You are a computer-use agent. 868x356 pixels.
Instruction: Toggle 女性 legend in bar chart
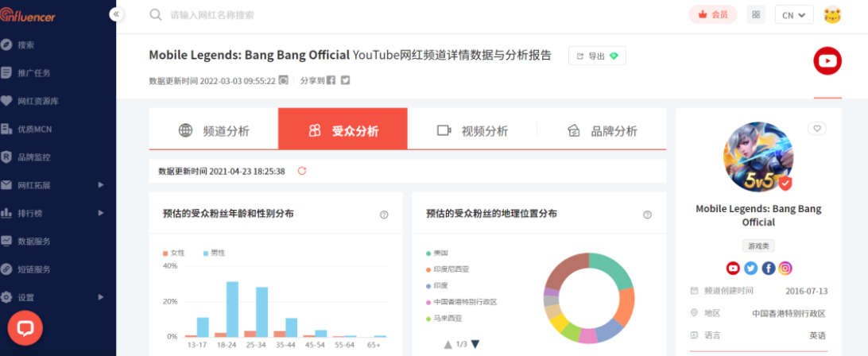coord(174,253)
